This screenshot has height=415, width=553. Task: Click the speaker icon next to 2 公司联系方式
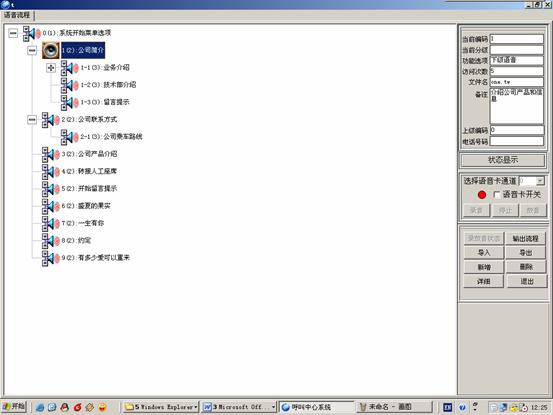click(50, 120)
